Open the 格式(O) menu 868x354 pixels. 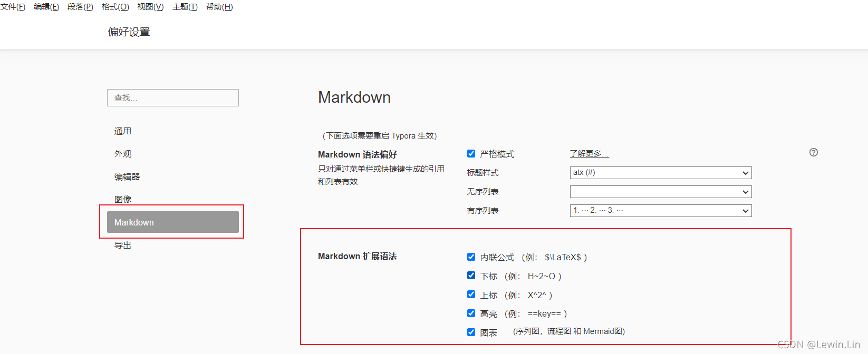tap(115, 7)
